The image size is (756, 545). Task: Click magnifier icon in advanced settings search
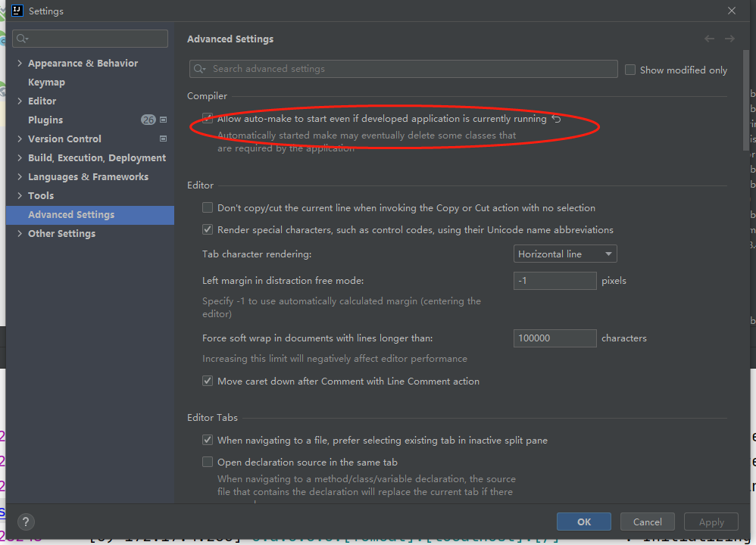[200, 69]
